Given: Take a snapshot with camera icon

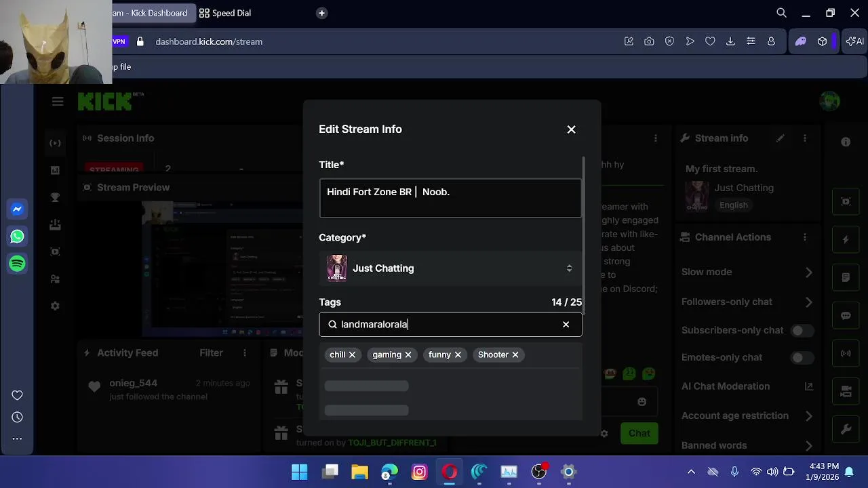Looking at the screenshot, I should [649, 41].
